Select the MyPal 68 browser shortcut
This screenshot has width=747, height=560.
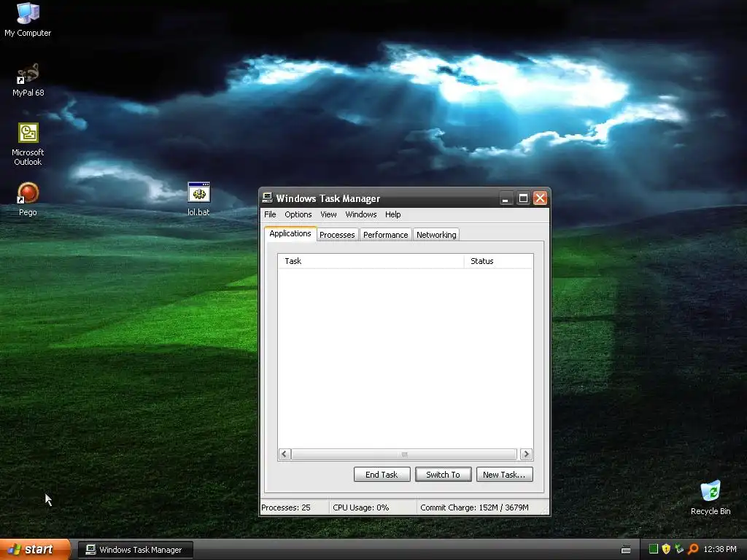(x=28, y=80)
